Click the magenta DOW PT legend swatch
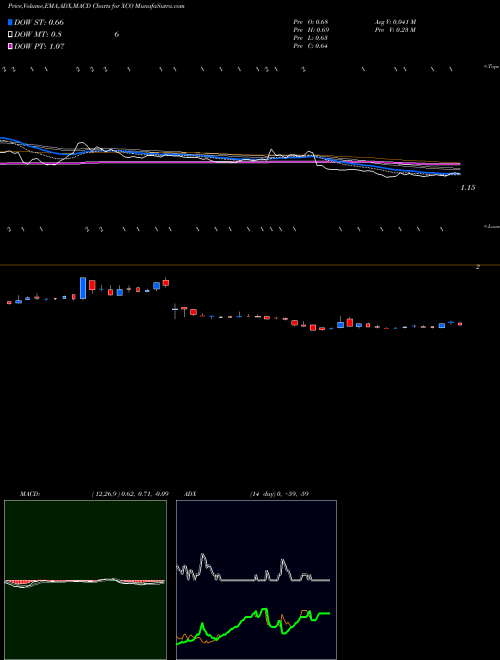This screenshot has width=500, height=660. click(x=10, y=46)
